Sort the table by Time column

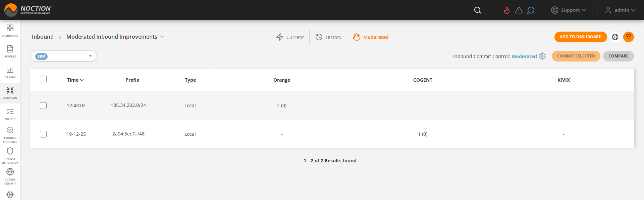click(75, 80)
